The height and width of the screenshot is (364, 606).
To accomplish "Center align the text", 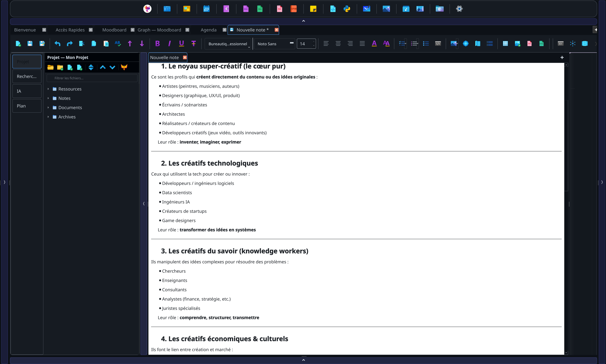I will 338,44.
